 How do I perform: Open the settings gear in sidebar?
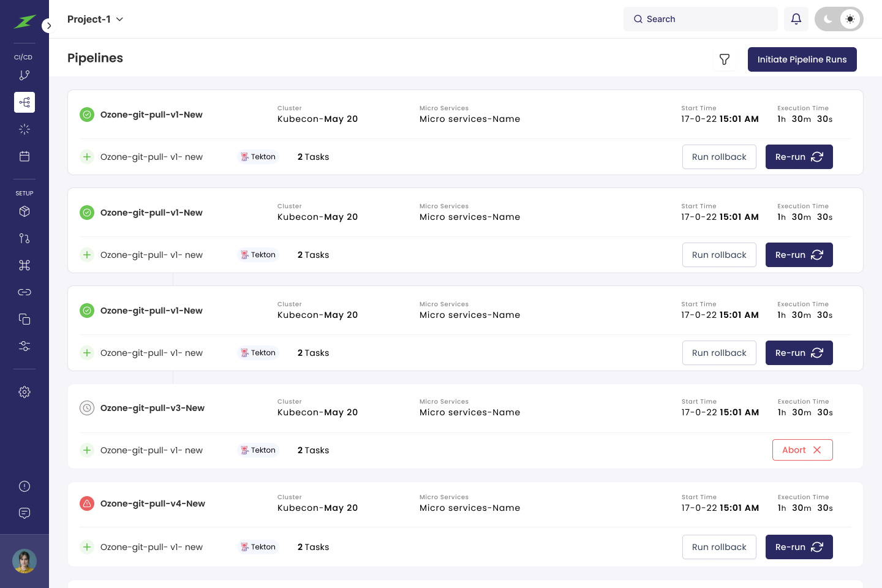pos(24,392)
